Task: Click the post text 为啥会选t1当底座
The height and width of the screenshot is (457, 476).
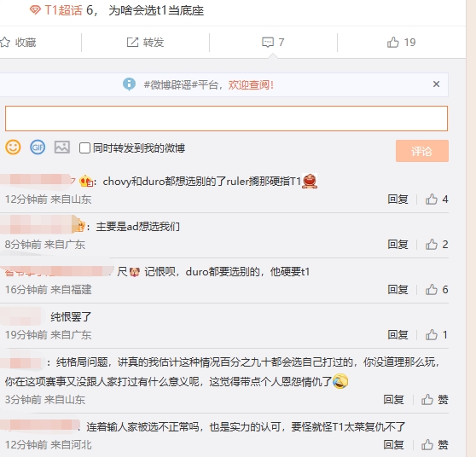Action: click(156, 10)
